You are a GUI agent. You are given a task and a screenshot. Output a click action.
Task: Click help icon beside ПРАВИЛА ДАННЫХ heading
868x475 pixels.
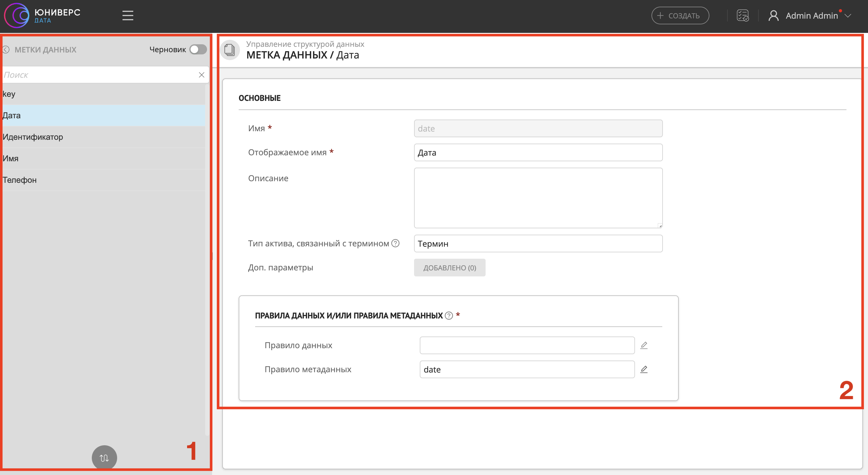449,315
